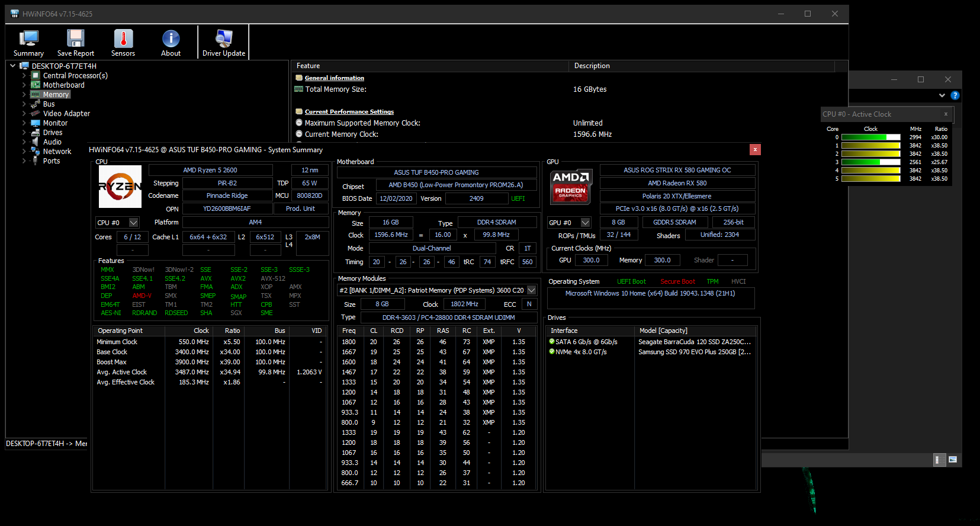Open the CPU #0 selector dropdown
Screen dimensions: 980x526
134,223
